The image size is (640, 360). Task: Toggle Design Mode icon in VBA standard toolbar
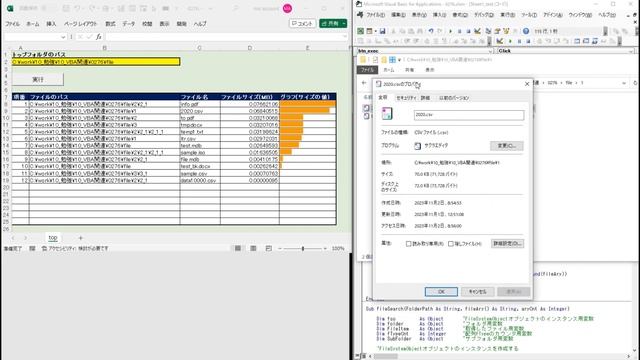pos(478,31)
